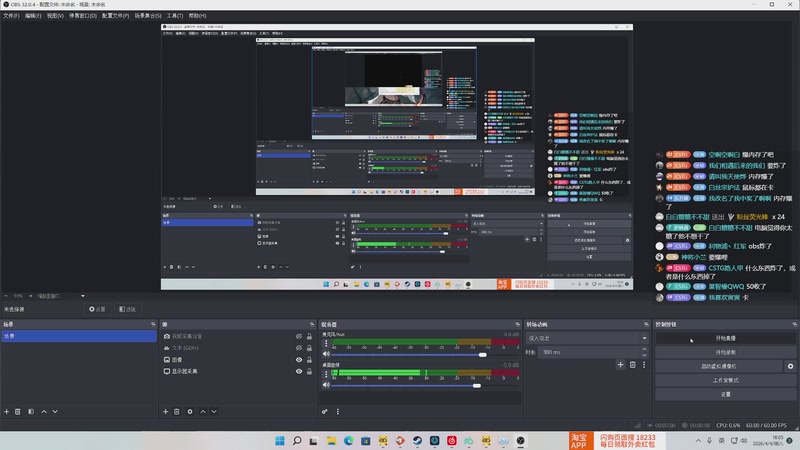Add a new scene with plus icon
This screenshot has height=450, width=800.
pos(7,412)
